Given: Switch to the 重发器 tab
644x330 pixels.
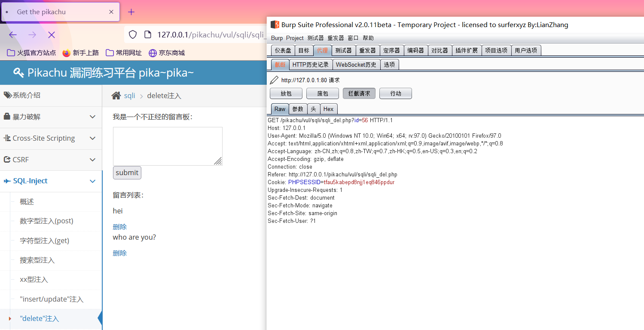Looking at the screenshot, I should pos(368,50).
